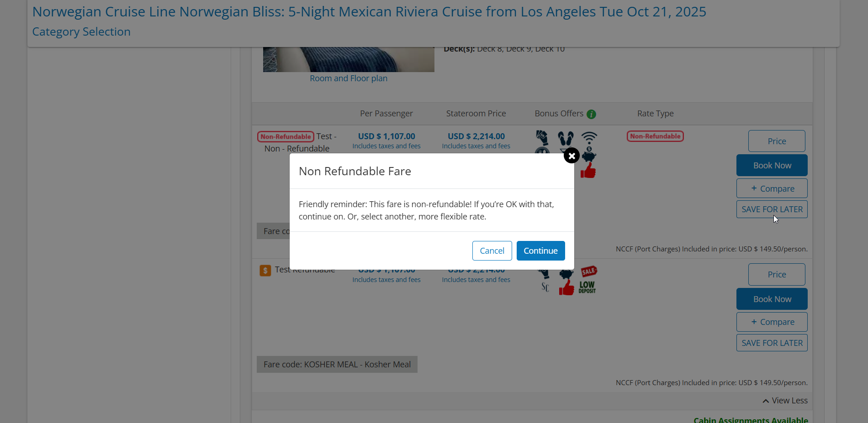Click the Rate Type column header

[655, 113]
